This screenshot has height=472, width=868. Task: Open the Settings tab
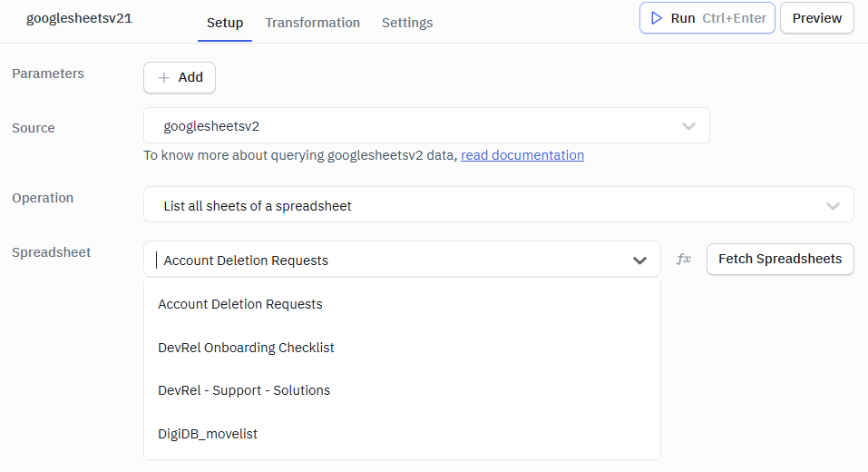(407, 23)
